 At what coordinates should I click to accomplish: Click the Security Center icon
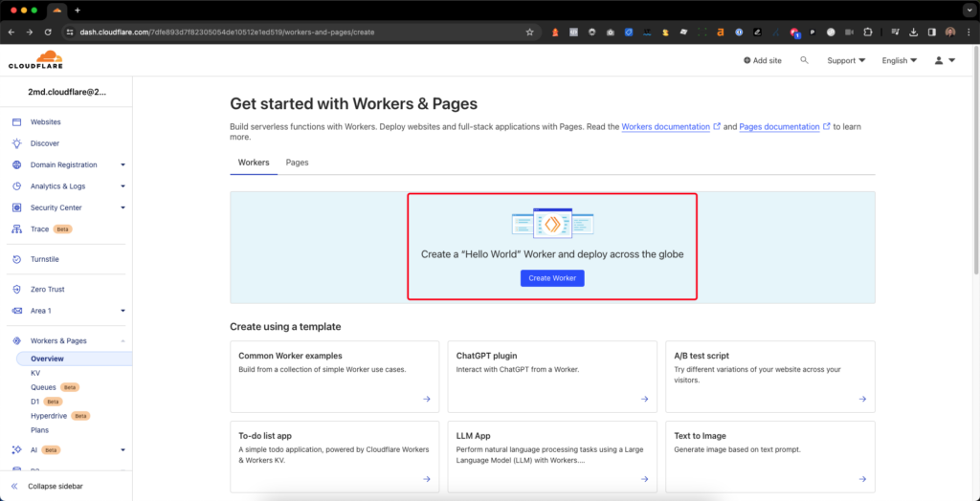17,207
